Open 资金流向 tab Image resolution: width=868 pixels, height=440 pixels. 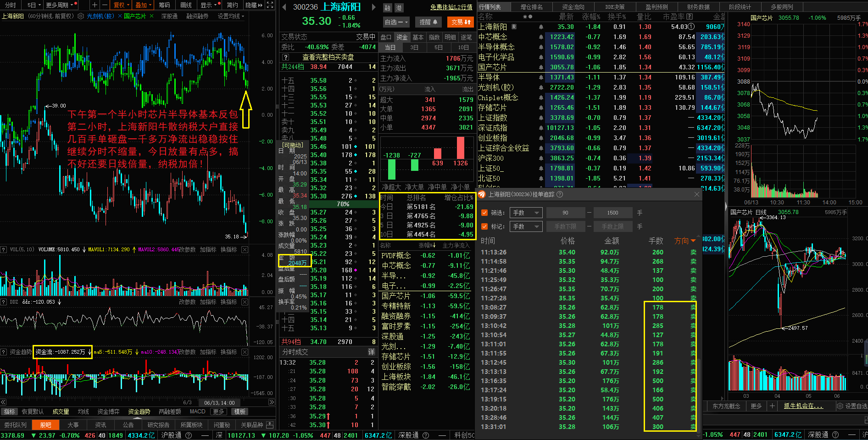tap(573, 7)
